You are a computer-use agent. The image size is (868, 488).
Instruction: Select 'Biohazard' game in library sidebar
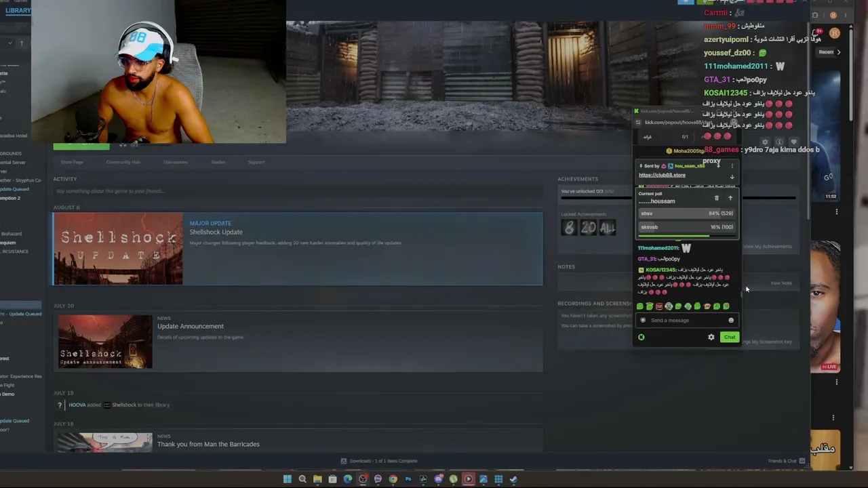12,234
